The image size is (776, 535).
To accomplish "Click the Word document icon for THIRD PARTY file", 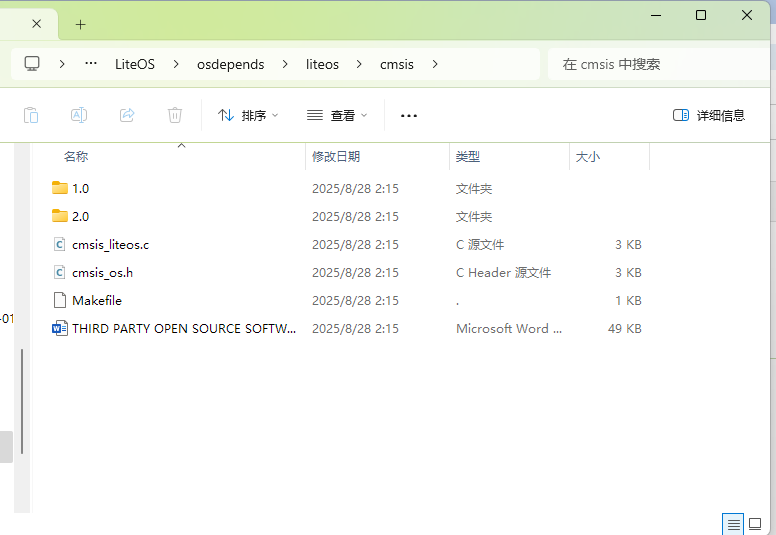I will point(59,328).
